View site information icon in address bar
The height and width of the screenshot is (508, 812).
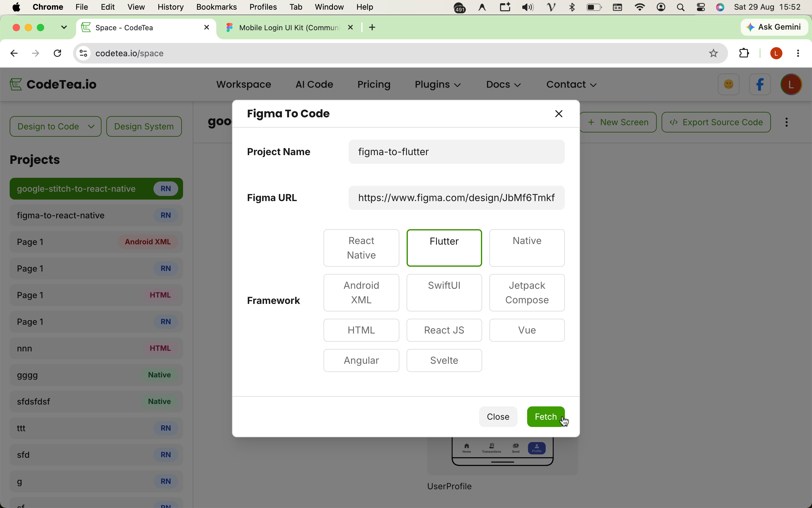coord(84,53)
